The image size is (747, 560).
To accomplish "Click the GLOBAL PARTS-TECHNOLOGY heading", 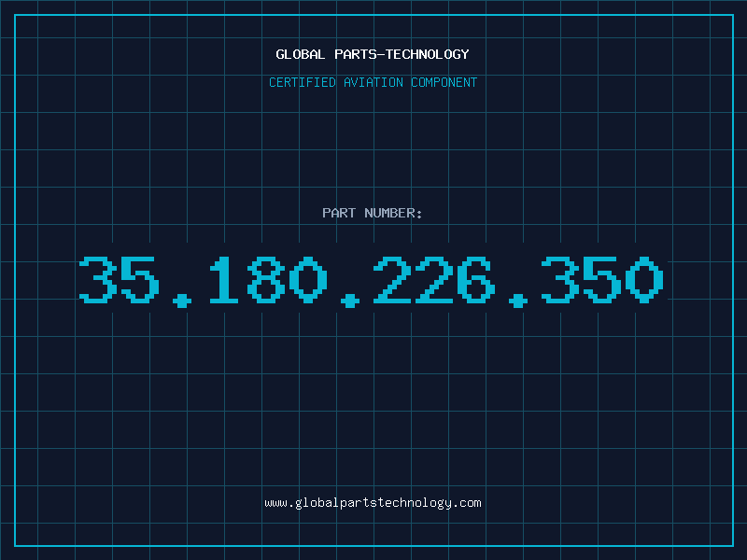I will tap(373, 54).
